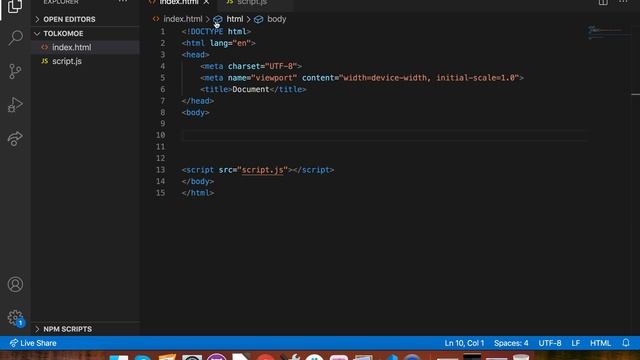640x360 pixels.
Task: Click line number 13 in the gutter
Action: pos(160,170)
